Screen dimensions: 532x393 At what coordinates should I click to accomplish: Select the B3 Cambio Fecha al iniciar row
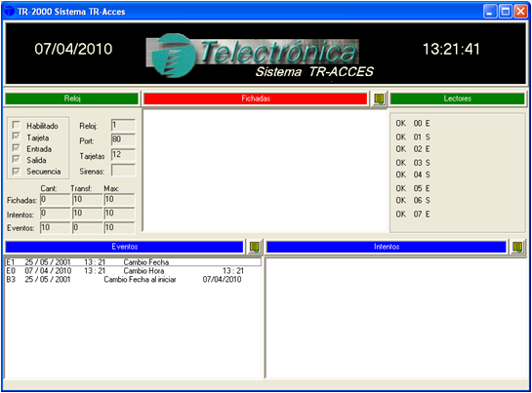click(133, 280)
